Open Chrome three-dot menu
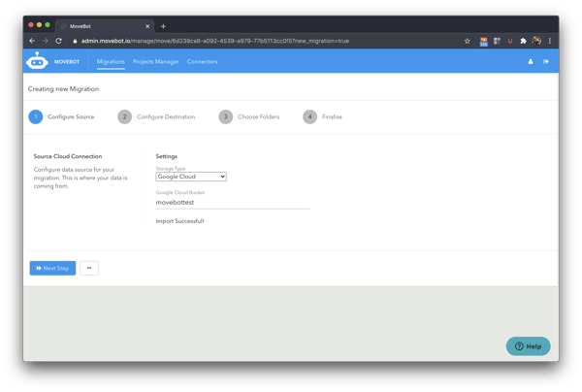This screenshot has width=582, height=392. tap(550, 41)
